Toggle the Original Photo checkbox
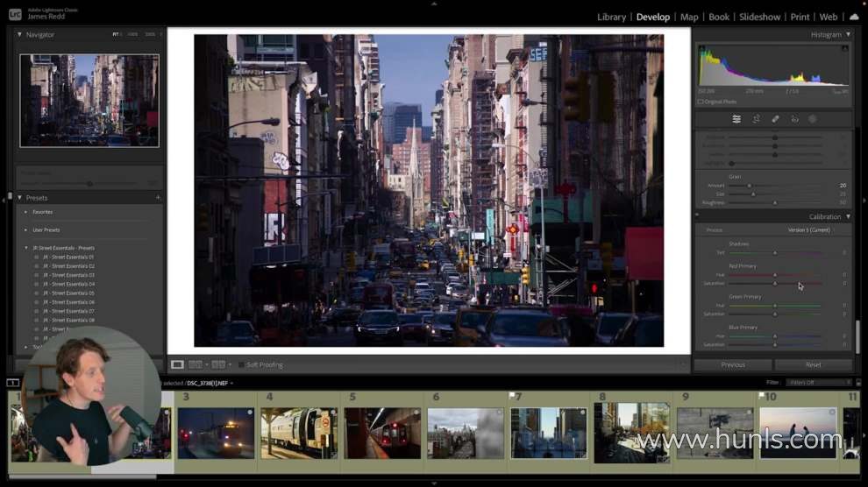This screenshot has width=868, height=487. (x=701, y=102)
